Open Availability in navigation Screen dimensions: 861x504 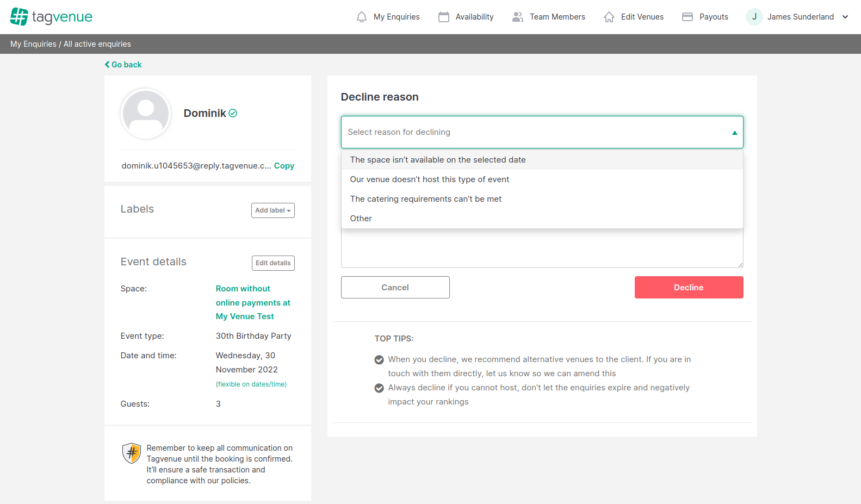474,17
